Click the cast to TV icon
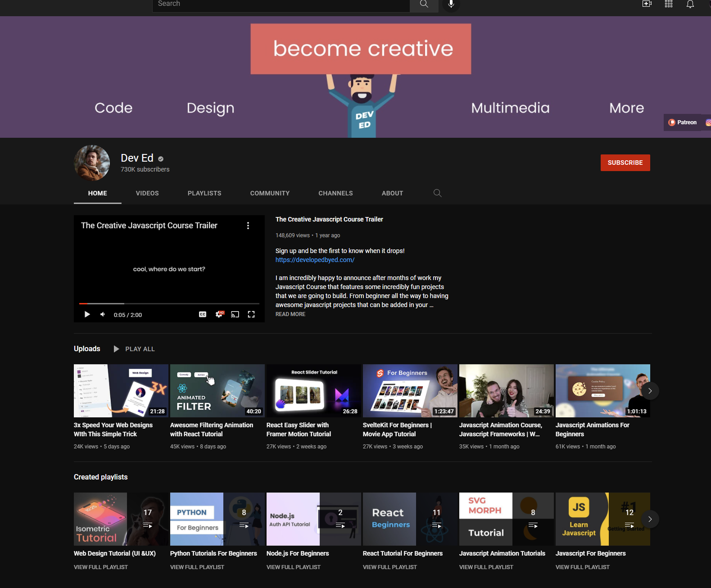 [x=235, y=314]
